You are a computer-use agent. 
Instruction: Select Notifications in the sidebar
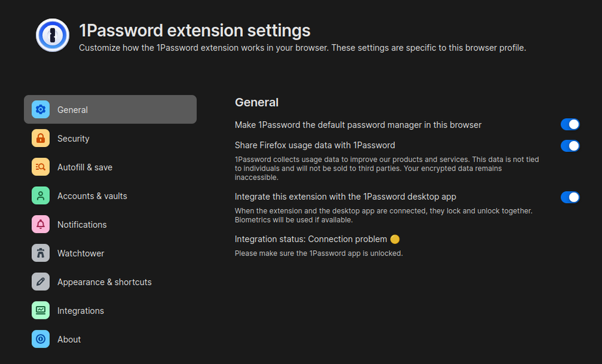pos(82,225)
